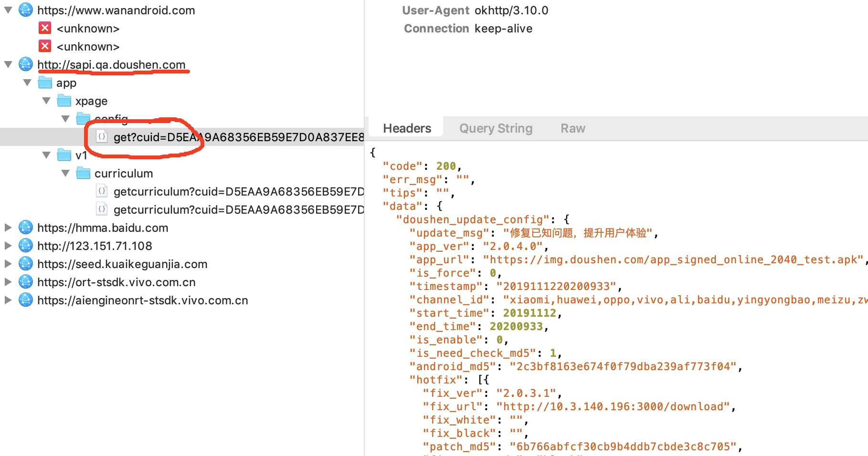Click the "fix_url" download address value
This screenshot has width=868, height=456.
613,406
